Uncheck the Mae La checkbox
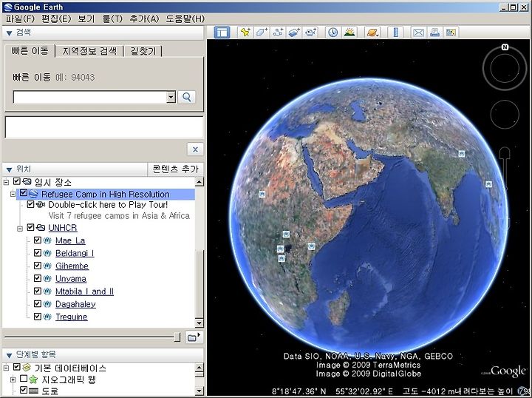Image resolution: width=532 pixels, height=398 pixels. click(38, 240)
